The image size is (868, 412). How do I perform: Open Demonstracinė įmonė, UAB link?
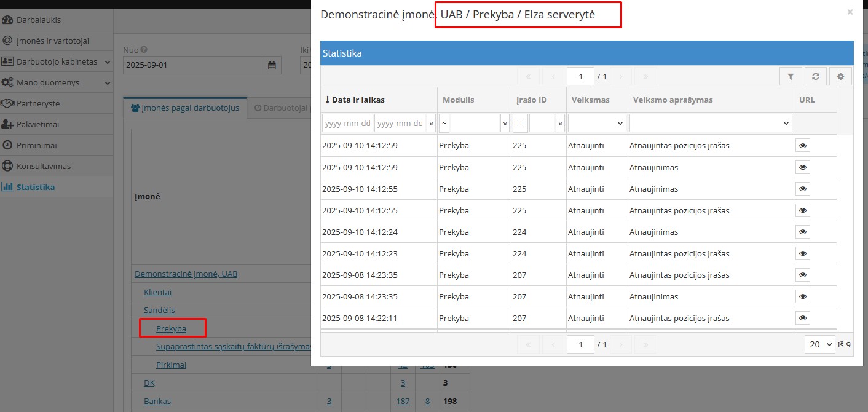(x=186, y=274)
